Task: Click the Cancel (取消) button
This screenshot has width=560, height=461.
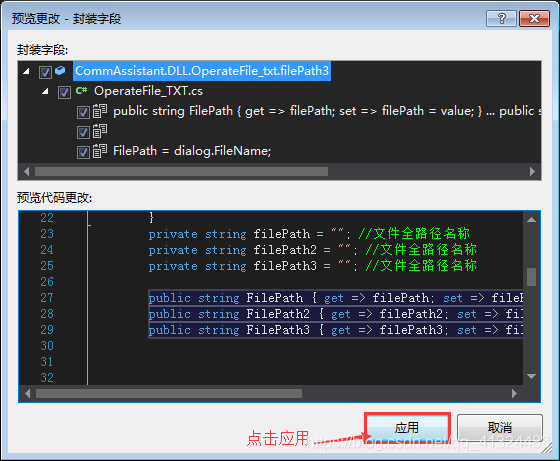Action: [500, 427]
